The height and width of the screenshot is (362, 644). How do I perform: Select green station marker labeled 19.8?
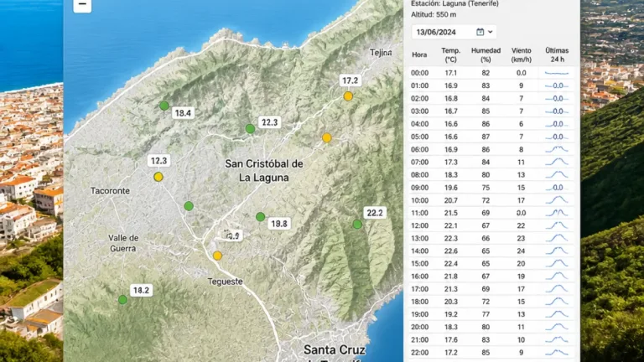pos(261,217)
